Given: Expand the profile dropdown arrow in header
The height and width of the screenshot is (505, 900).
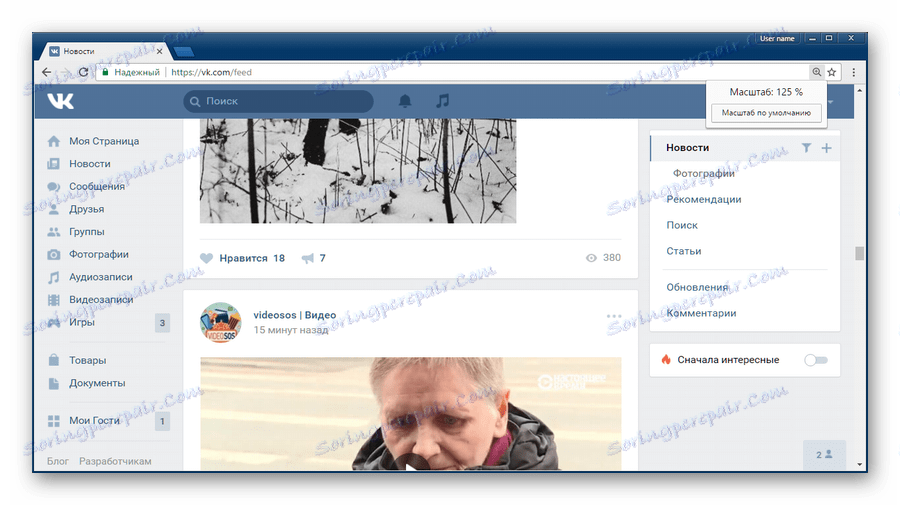Looking at the screenshot, I should pyautogui.click(x=831, y=102).
